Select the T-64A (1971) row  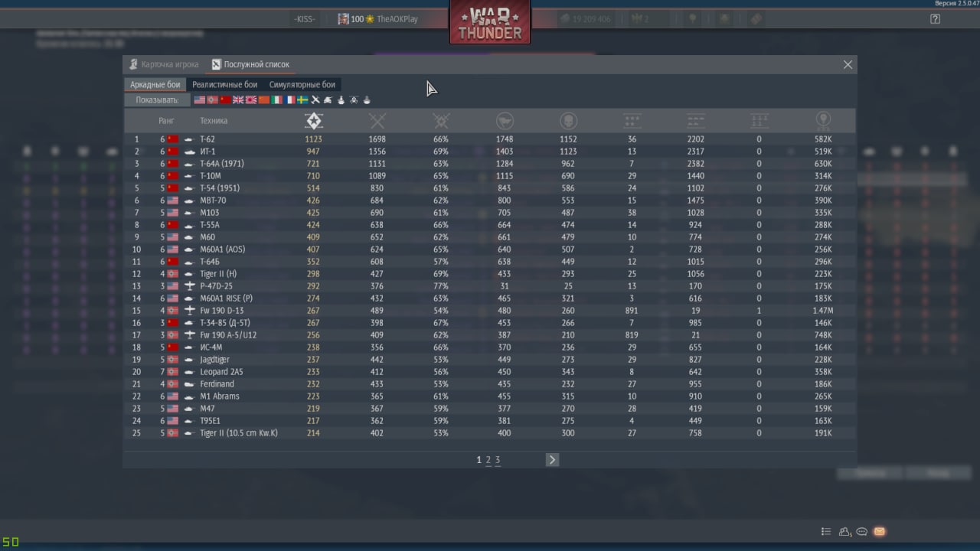(490, 164)
